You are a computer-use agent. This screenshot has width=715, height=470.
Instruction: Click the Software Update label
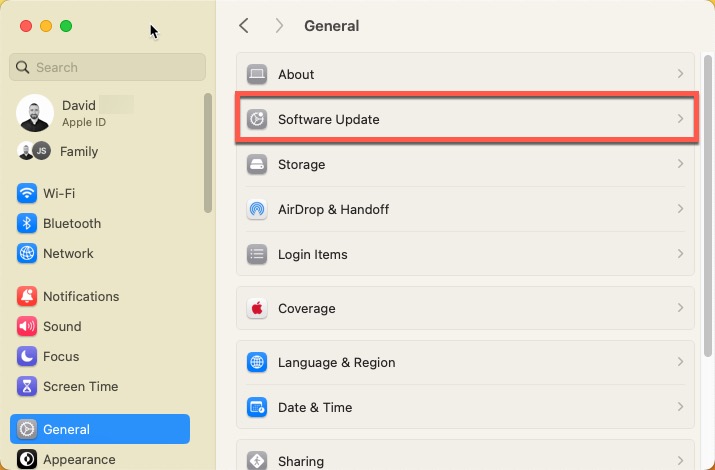329,119
